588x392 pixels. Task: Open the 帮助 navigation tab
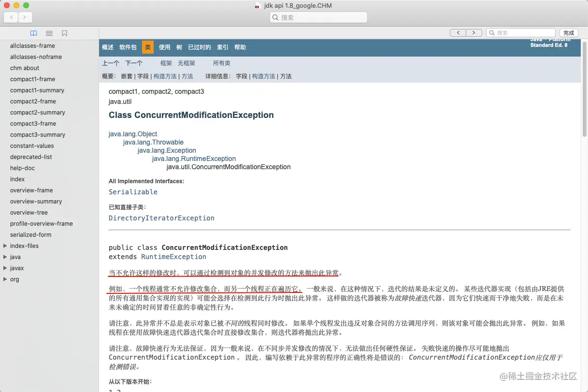coord(240,47)
